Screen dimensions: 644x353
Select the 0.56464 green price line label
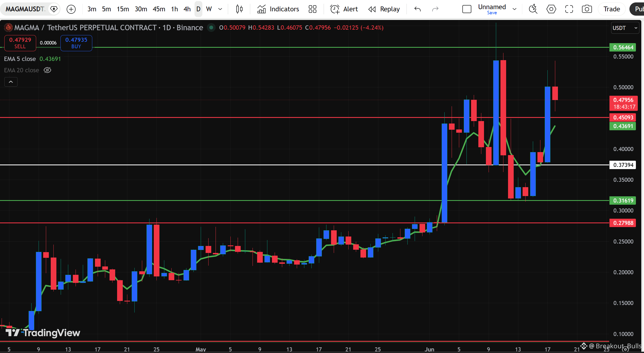(623, 47)
